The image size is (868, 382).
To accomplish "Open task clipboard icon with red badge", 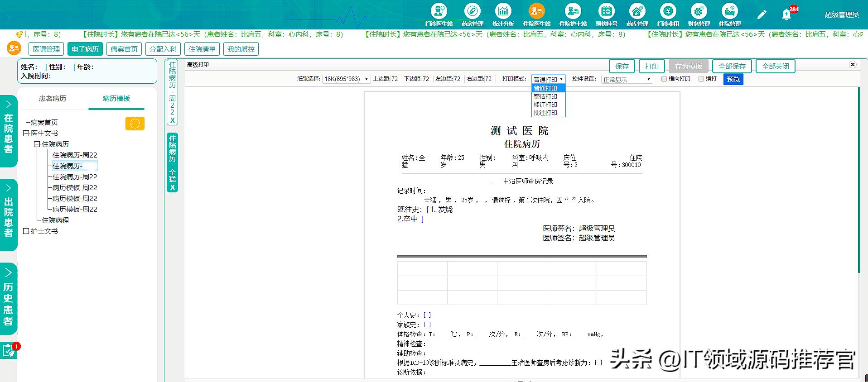I will 8,350.
